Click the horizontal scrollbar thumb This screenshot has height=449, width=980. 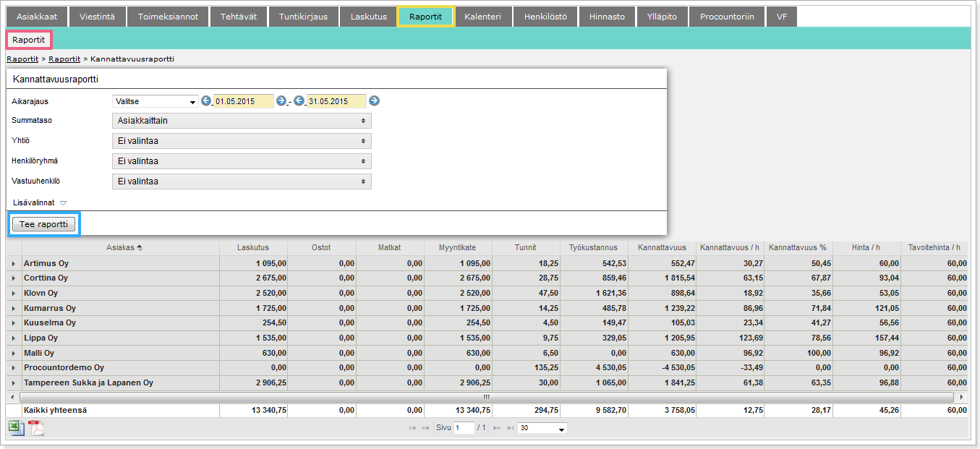486,397
